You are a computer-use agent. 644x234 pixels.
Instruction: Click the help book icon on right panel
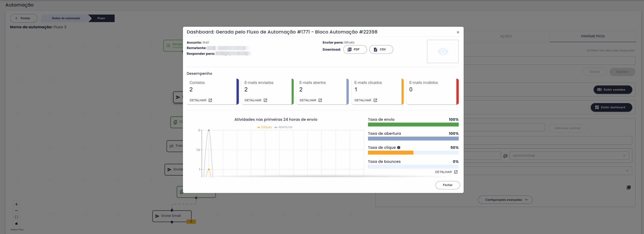(628, 188)
